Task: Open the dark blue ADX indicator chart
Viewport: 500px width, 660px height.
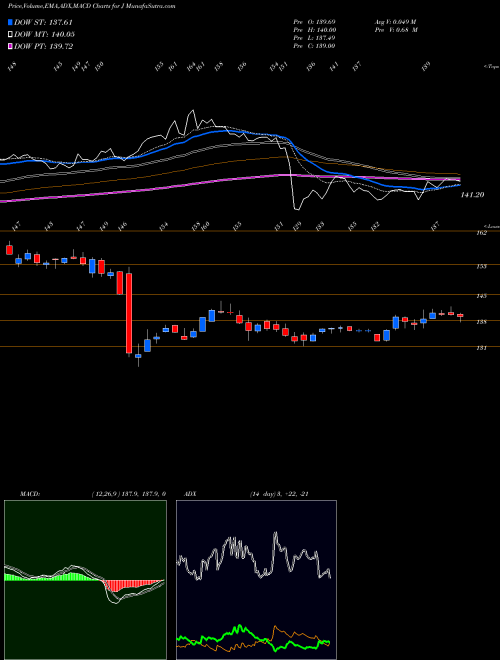Action: tap(256, 580)
